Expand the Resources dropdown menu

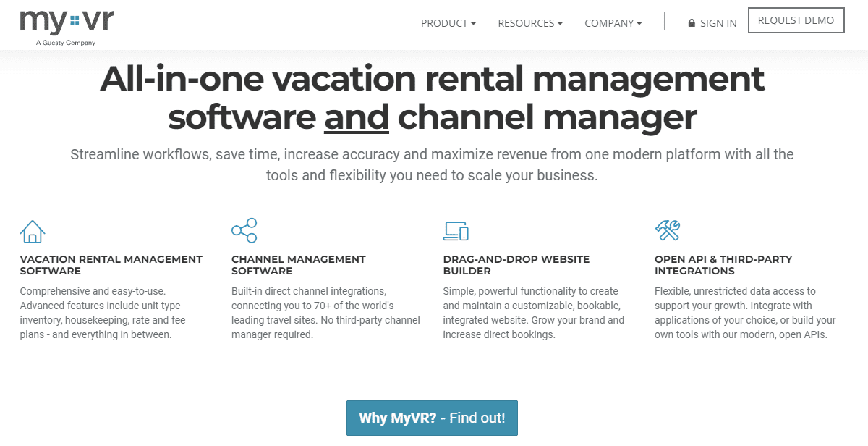pos(530,23)
